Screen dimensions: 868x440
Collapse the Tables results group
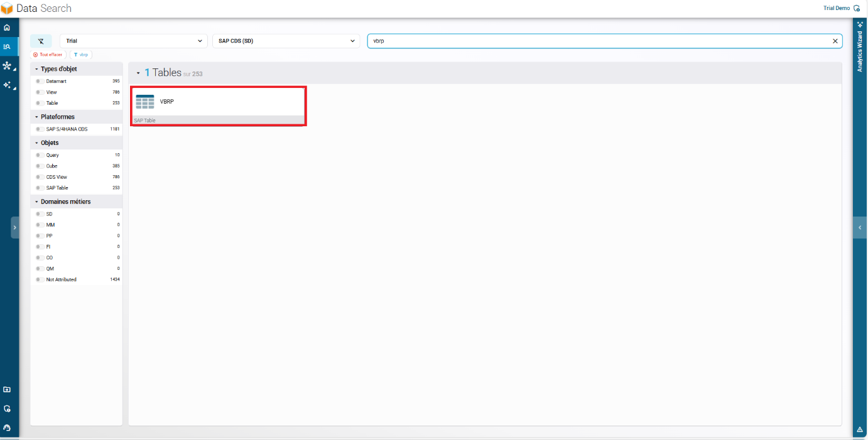[138, 73]
